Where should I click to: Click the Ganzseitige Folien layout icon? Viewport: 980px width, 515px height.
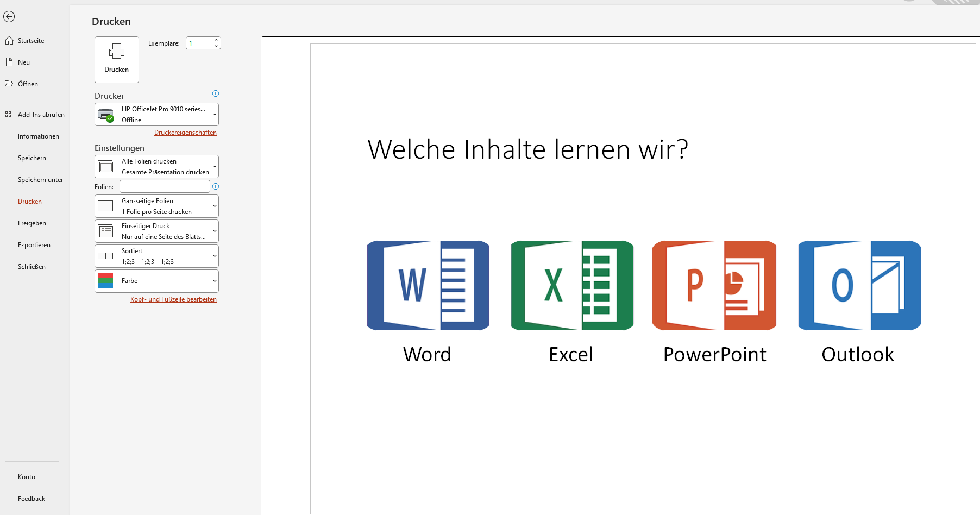pos(106,205)
